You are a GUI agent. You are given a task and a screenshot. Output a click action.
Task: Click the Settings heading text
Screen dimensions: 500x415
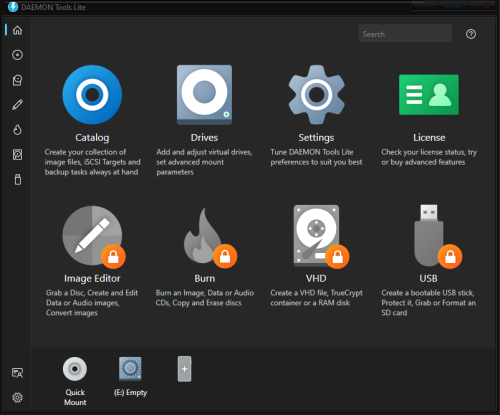[316, 138]
